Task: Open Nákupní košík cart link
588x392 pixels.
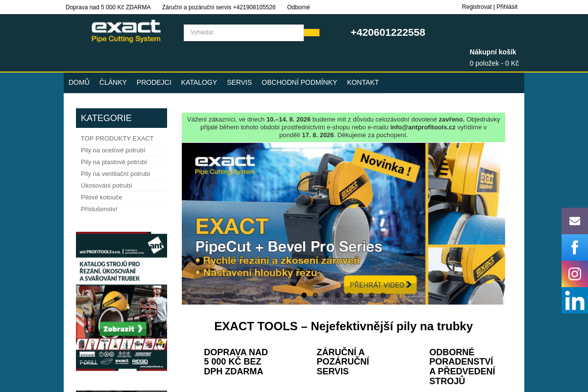Action: point(493,52)
